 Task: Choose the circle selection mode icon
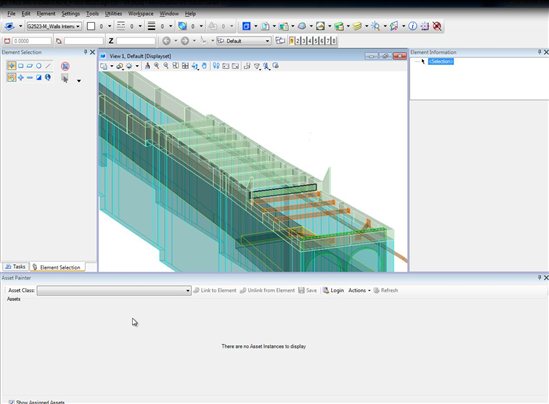[x=39, y=66]
